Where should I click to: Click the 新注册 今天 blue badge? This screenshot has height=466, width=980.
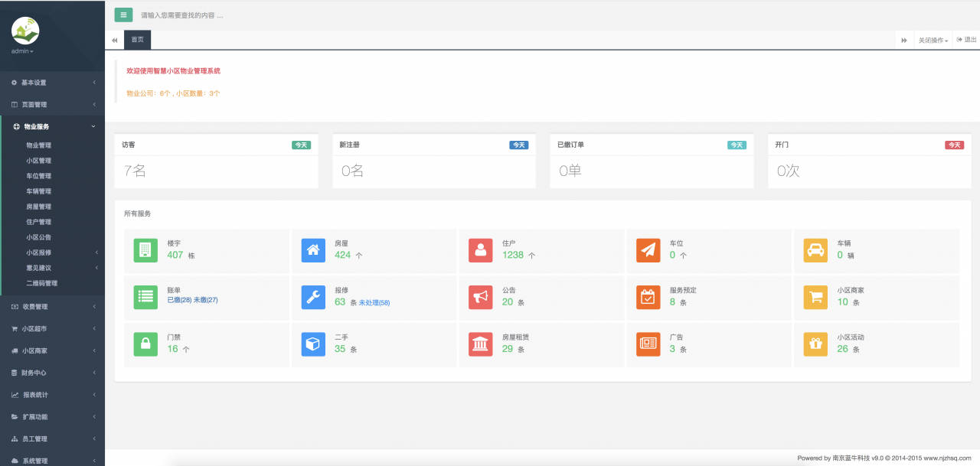(519, 145)
